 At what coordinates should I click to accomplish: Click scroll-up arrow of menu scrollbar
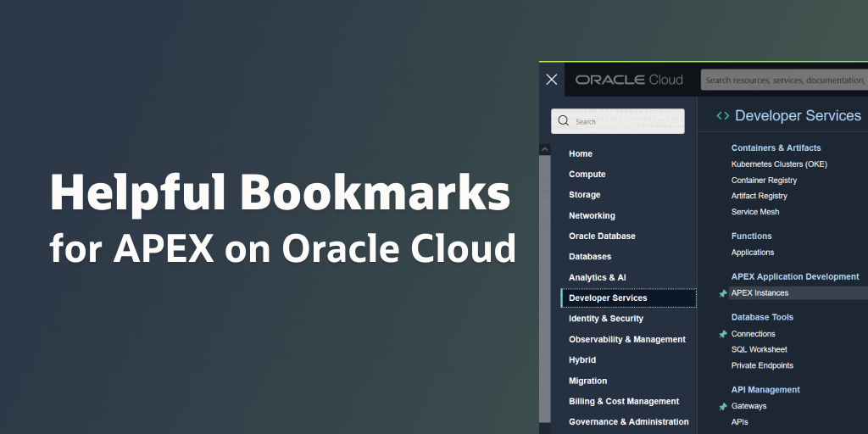tap(545, 149)
